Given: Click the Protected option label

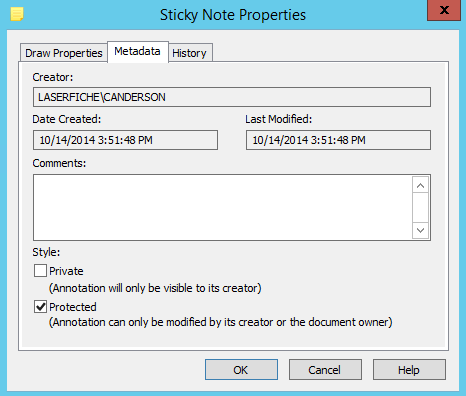Looking at the screenshot, I should click(73, 307).
